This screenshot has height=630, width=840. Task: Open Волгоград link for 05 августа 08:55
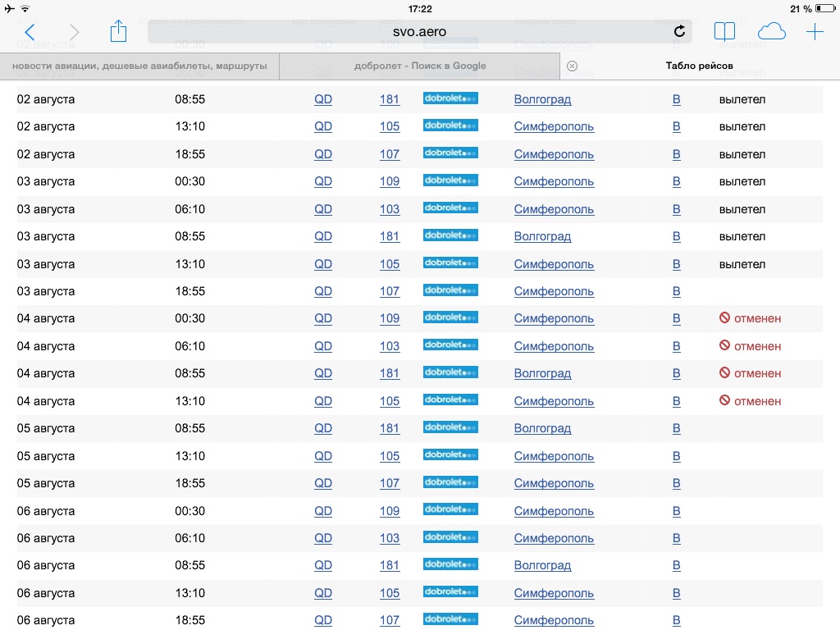point(542,428)
